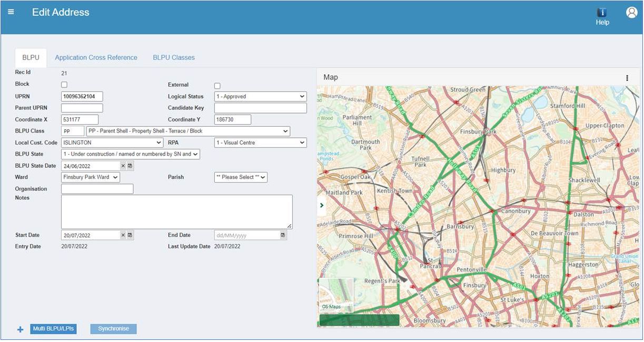Open the RPA dropdown
The width and height of the screenshot is (644, 342).
(261, 143)
